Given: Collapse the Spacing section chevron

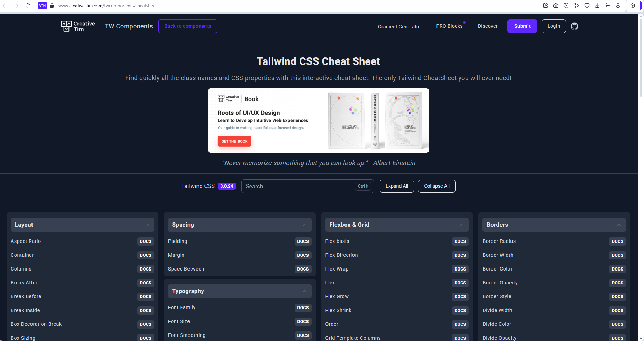Looking at the screenshot, I should coord(305,225).
